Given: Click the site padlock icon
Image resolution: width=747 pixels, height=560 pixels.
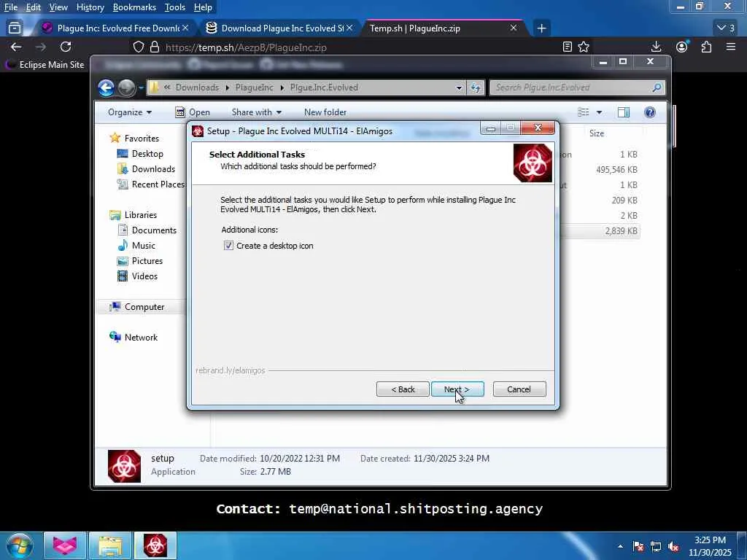Looking at the screenshot, I should click(x=155, y=47).
